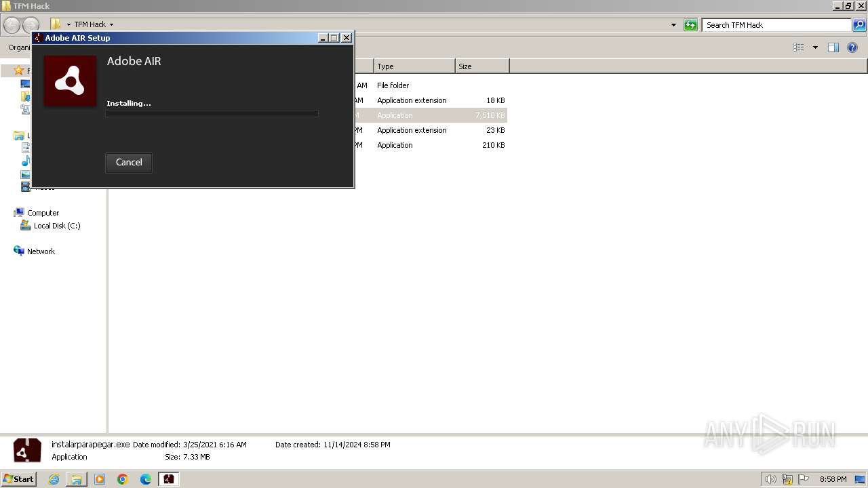The height and width of the screenshot is (488, 868).
Task: Click the installation progress bar
Action: (212, 114)
